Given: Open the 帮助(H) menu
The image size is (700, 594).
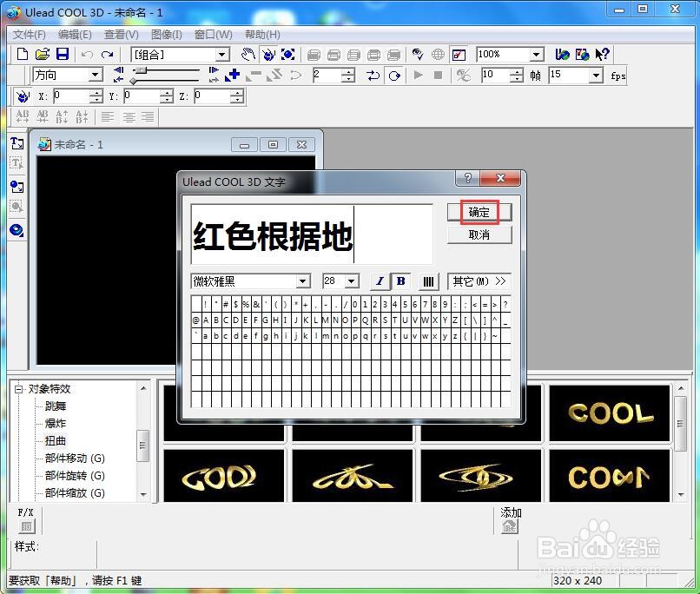Looking at the screenshot, I should click(262, 35).
